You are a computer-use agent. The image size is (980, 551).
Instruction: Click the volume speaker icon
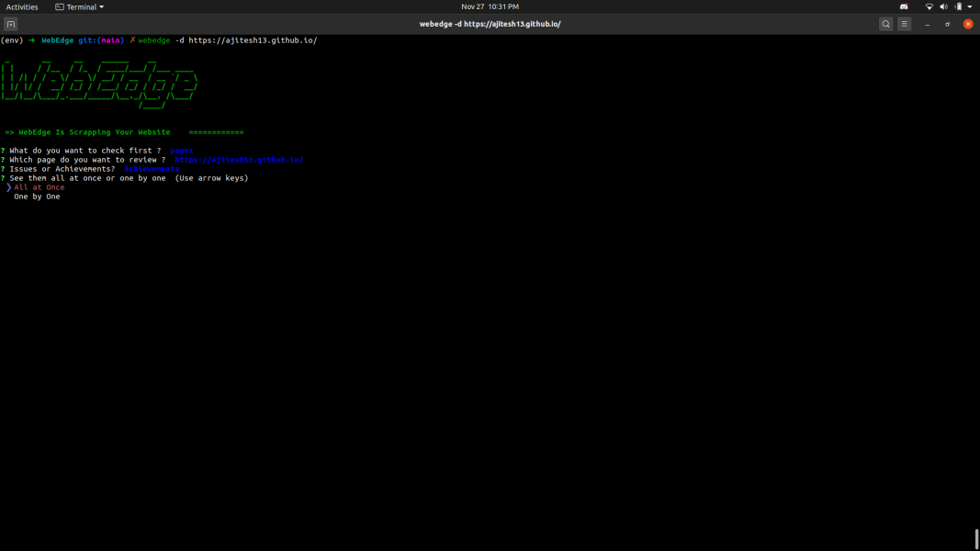944,6
